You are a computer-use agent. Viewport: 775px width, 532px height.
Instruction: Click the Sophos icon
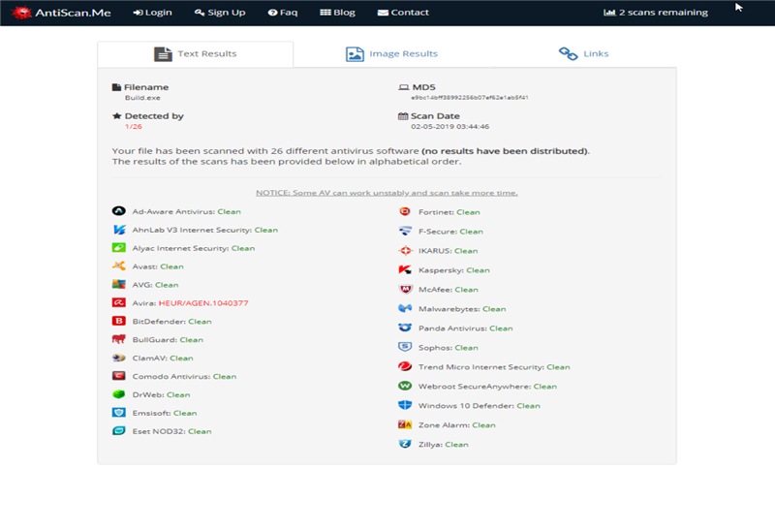(405, 347)
